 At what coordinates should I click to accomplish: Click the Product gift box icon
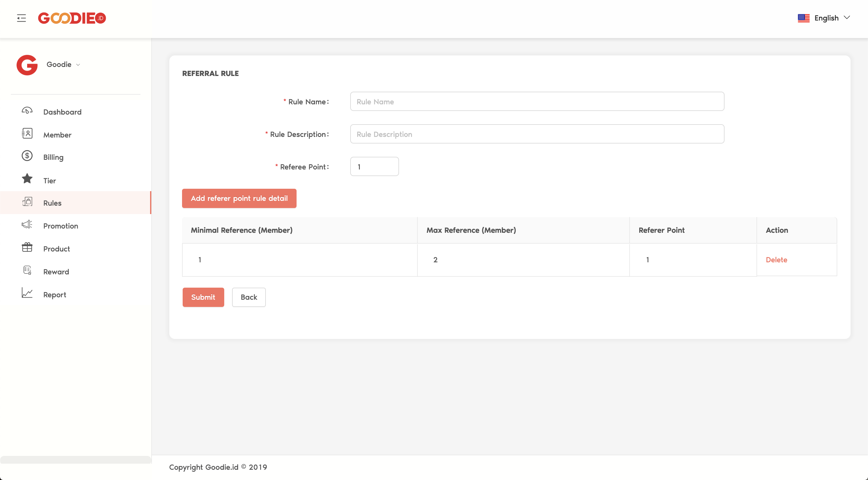27,248
